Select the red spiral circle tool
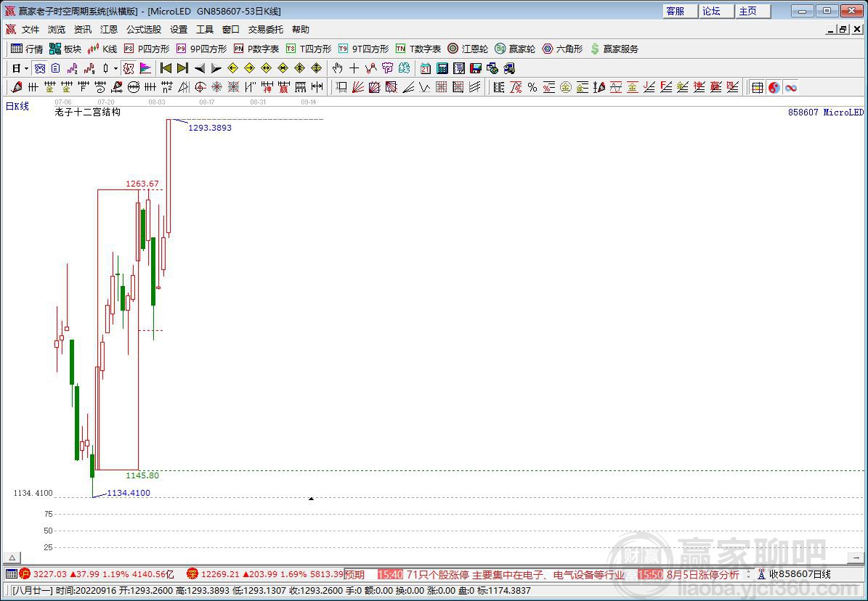Screen dimensions: 868x601 click(200, 87)
